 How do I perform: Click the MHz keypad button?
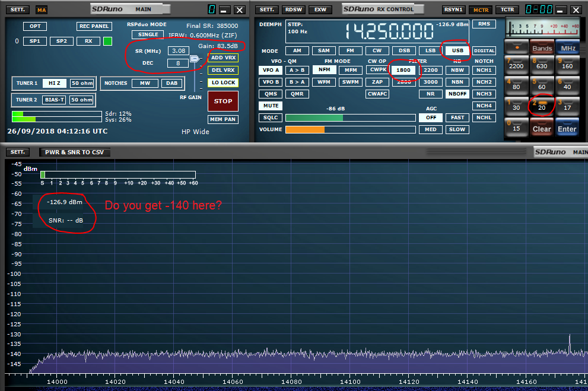[x=568, y=46]
